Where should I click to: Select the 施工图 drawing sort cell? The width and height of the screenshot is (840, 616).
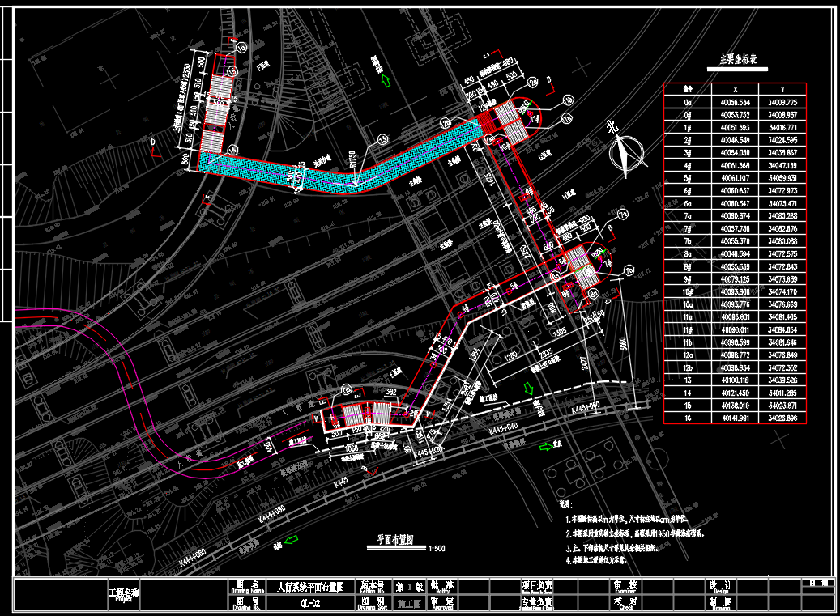(x=411, y=604)
